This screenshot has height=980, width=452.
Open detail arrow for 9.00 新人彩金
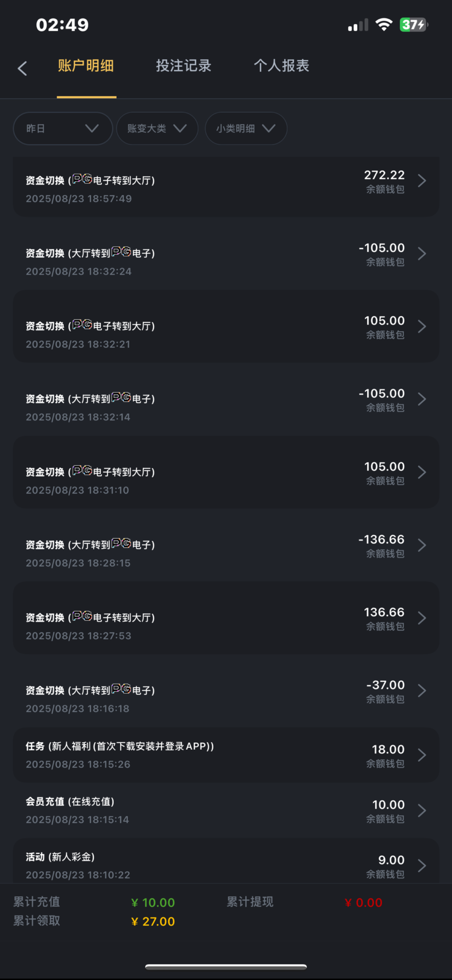[x=422, y=865]
